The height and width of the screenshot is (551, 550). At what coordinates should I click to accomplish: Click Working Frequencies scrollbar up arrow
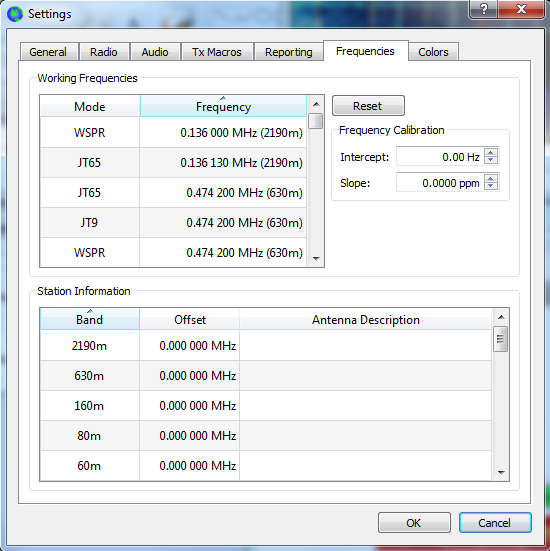tap(316, 104)
